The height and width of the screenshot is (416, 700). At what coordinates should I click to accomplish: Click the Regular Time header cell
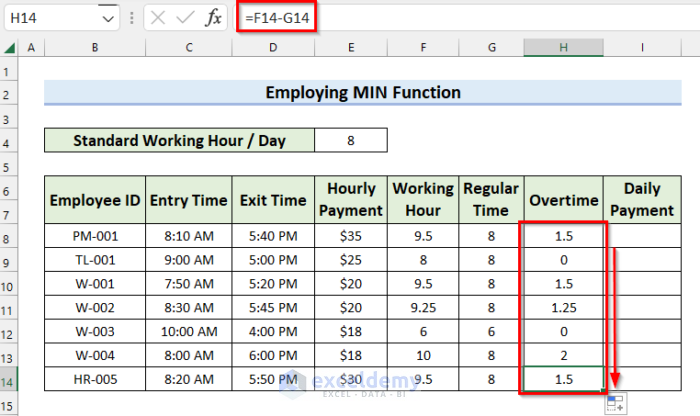(x=491, y=200)
